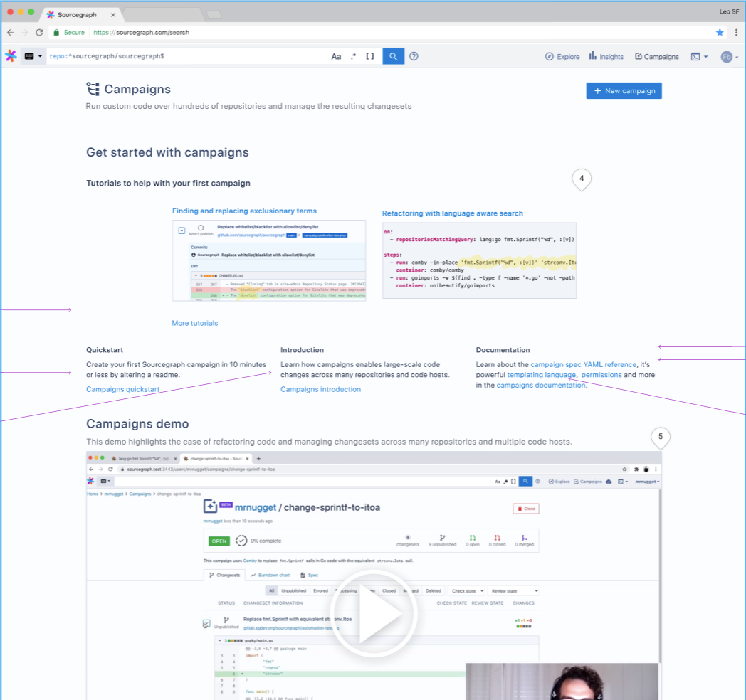Open the search mode keyboard dropdown
746x700 pixels.
click(33, 56)
